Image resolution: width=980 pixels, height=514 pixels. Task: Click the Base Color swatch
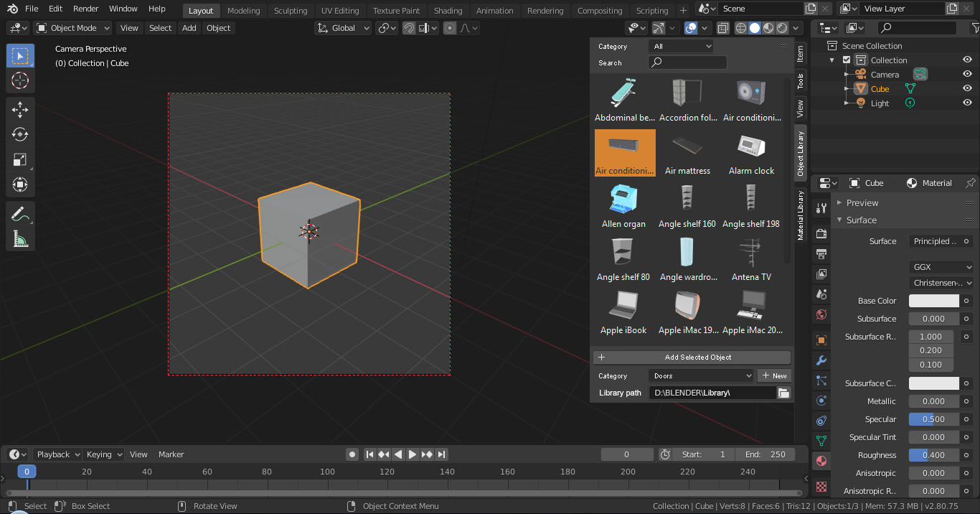(x=934, y=301)
